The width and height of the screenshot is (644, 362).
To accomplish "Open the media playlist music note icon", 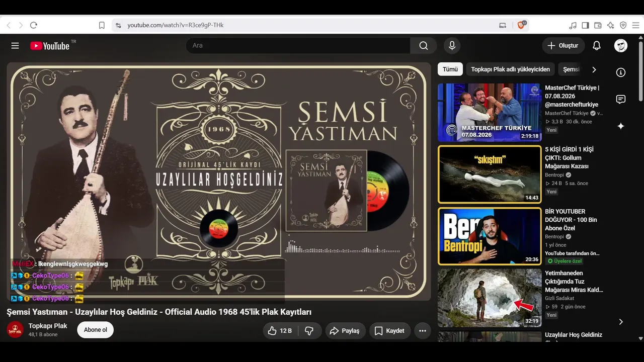I will click(573, 25).
